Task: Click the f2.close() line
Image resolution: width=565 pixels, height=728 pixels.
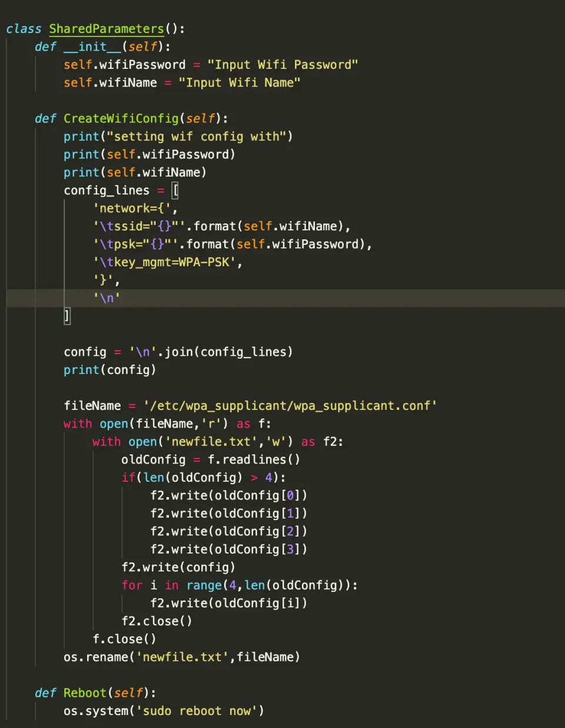Action: pos(157,621)
